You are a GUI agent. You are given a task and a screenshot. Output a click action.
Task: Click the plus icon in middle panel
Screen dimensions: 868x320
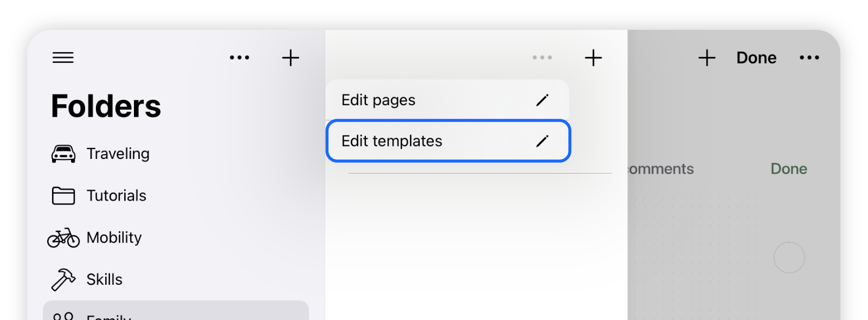click(x=594, y=57)
